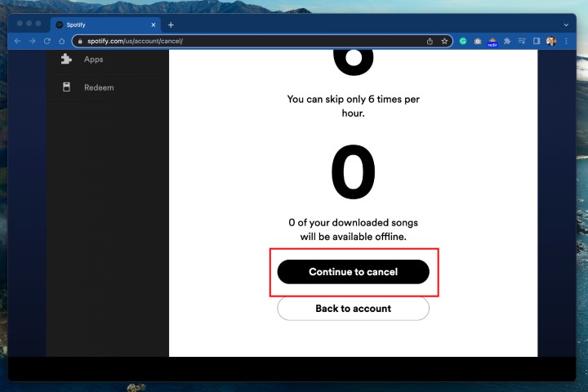Bookmark this page with star icon

[445, 41]
